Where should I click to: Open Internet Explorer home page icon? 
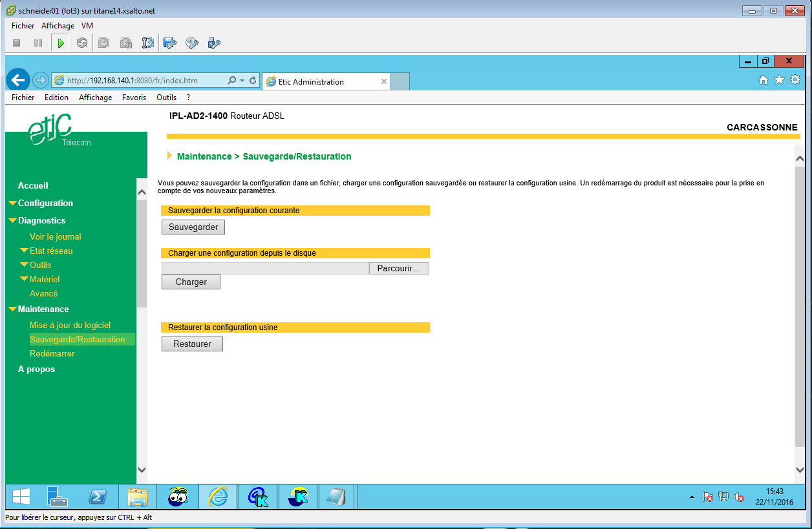[764, 80]
